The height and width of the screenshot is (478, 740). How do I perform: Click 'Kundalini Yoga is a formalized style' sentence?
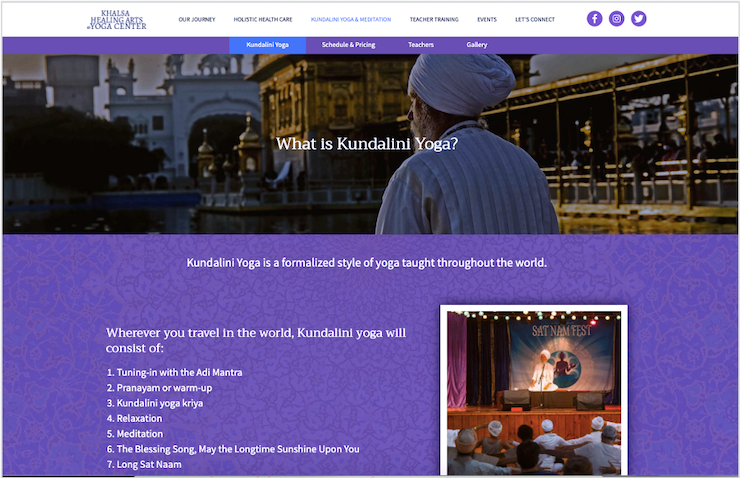[367, 263]
